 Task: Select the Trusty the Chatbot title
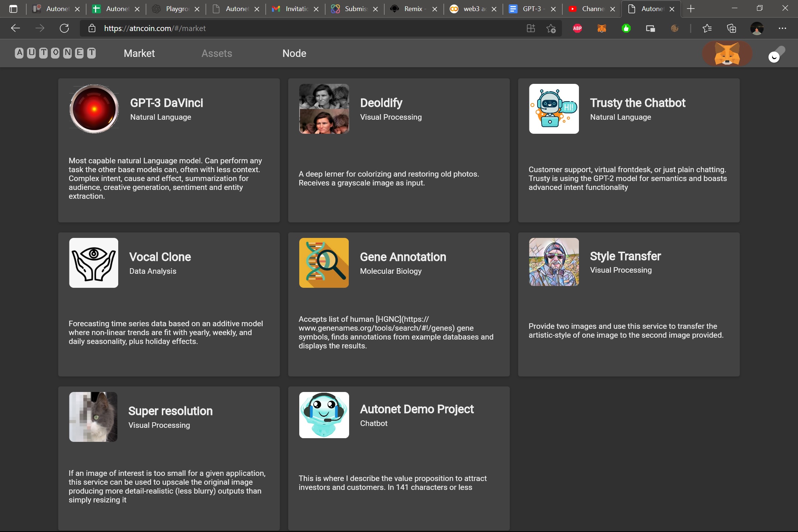click(x=638, y=103)
